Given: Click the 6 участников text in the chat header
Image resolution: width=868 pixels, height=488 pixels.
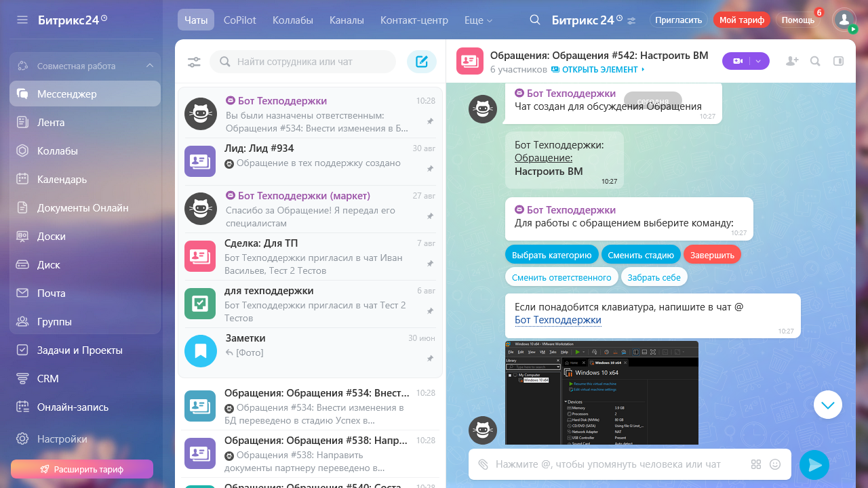Looking at the screenshot, I should (x=518, y=69).
